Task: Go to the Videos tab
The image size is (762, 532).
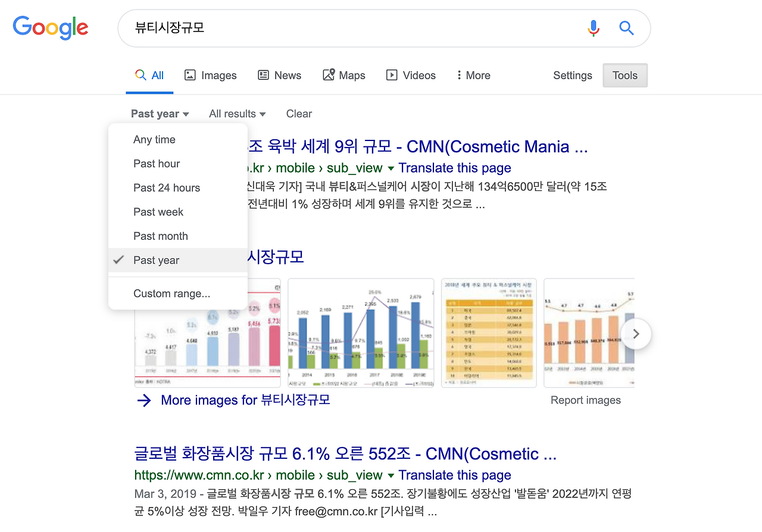Action: pyautogui.click(x=411, y=76)
